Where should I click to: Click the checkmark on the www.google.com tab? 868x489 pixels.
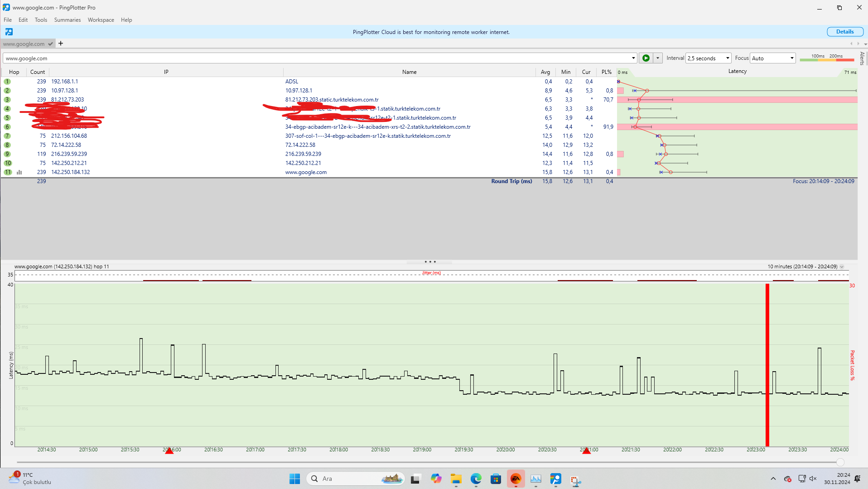pyautogui.click(x=51, y=44)
